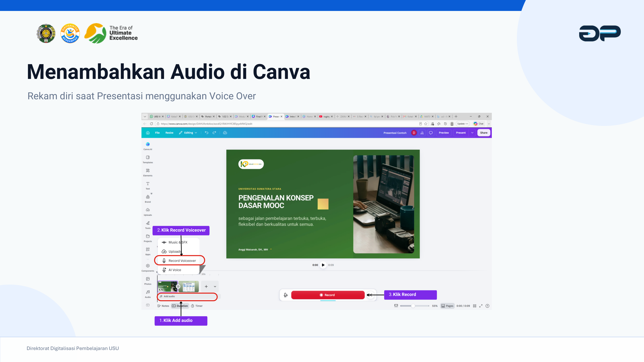Image resolution: width=644 pixels, height=362 pixels.
Task: Open the Tools panel
Action: click(148, 225)
